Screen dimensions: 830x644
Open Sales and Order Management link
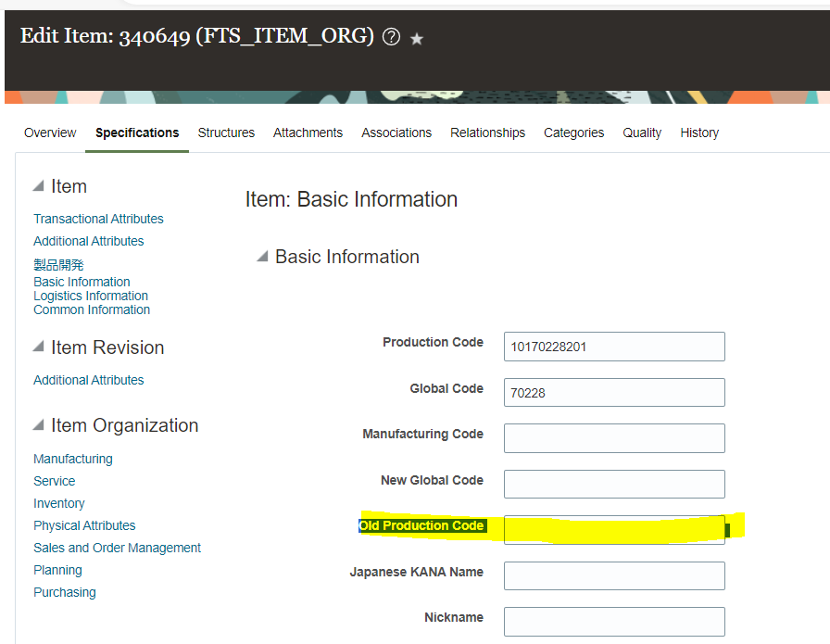(117, 548)
